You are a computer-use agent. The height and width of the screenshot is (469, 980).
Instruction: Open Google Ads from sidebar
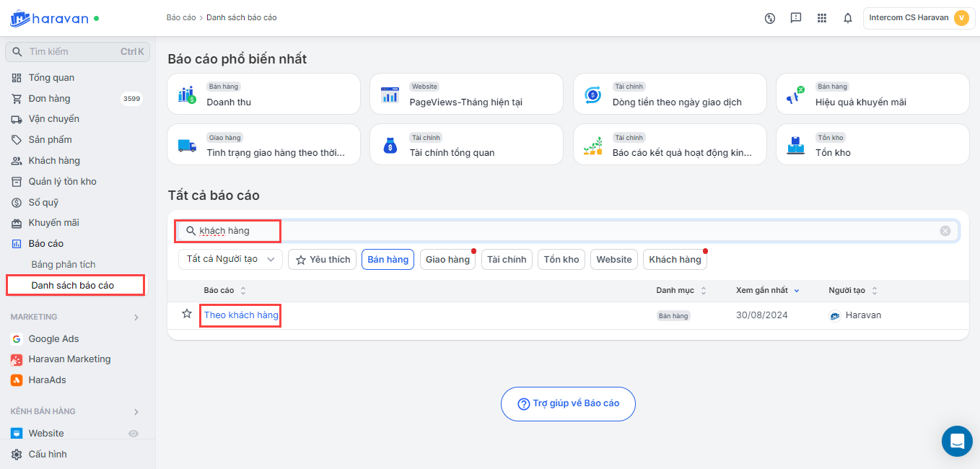(53, 338)
